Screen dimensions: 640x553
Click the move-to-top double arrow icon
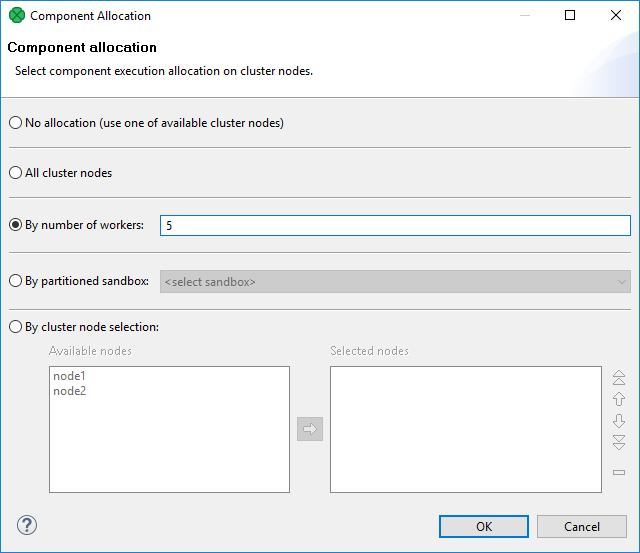(619, 378)
